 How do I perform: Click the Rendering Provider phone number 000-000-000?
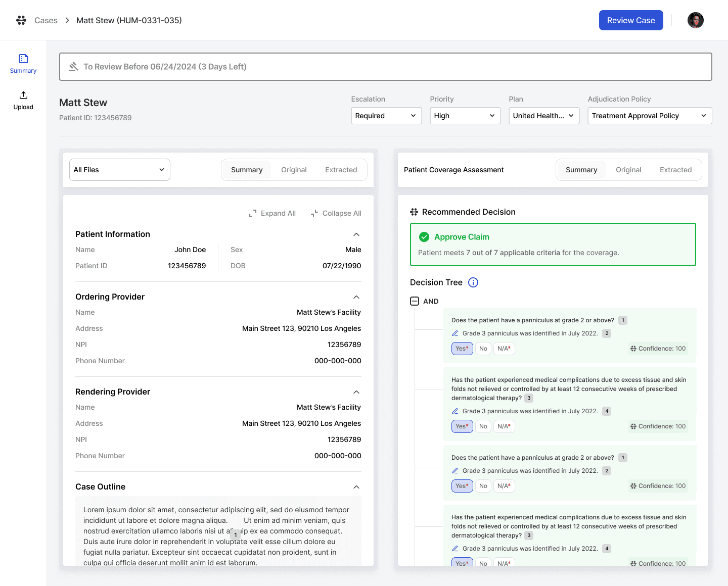coord(338,456)
